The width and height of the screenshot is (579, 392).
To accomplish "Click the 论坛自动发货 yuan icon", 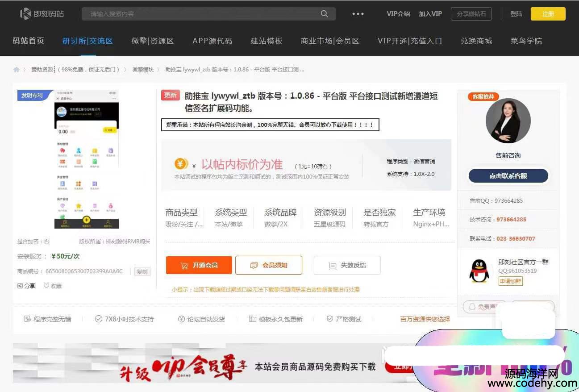I will [181, 319].
